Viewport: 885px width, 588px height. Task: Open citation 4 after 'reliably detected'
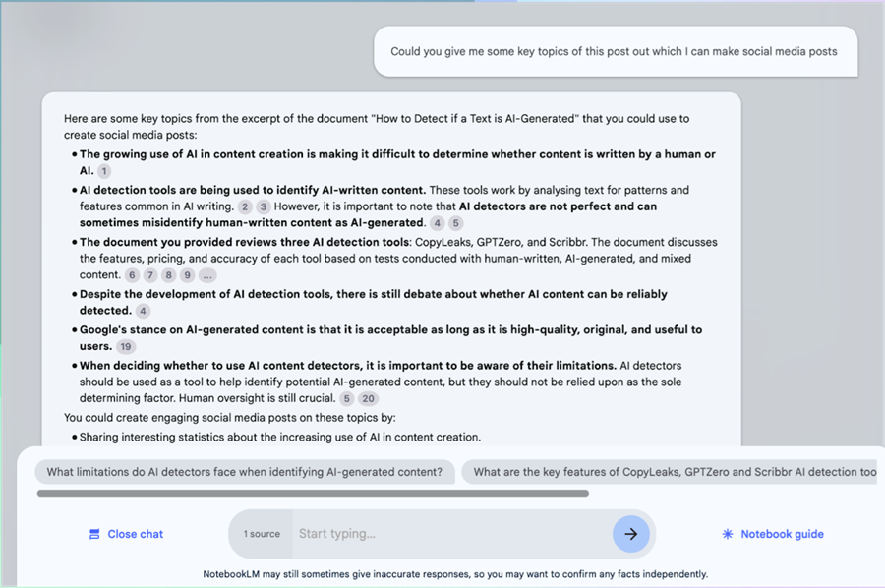(143, 311)
